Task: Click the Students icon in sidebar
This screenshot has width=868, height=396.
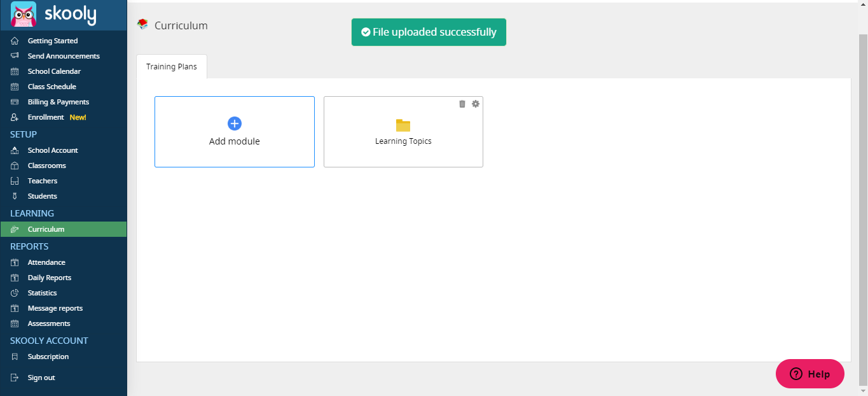Action: [15, 196]
